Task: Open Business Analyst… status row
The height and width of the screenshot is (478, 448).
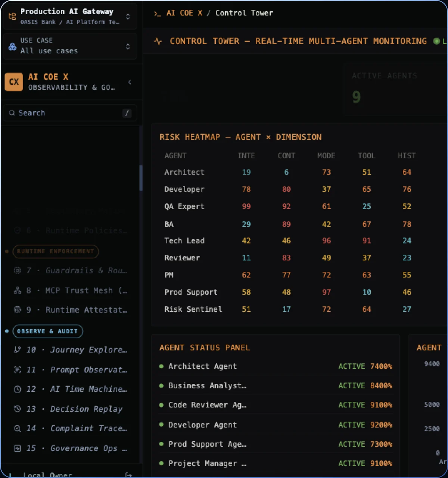Action: click(x=276, y=386)
